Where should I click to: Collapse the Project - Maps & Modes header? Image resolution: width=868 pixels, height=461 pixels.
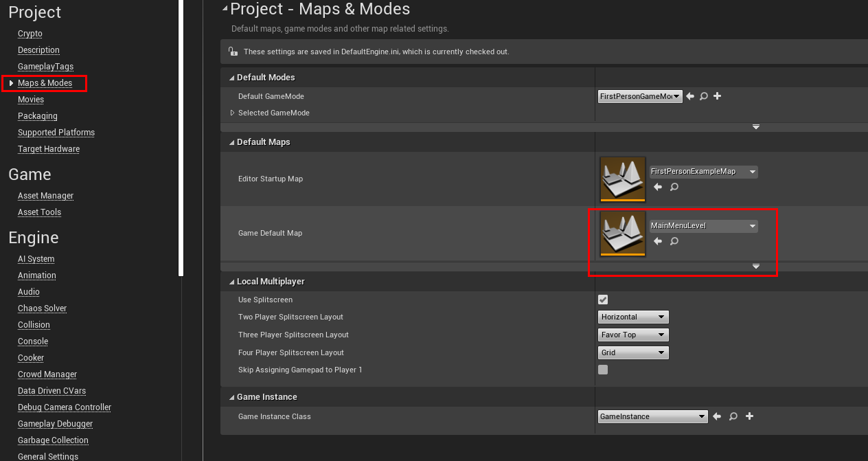coord(225,9)
